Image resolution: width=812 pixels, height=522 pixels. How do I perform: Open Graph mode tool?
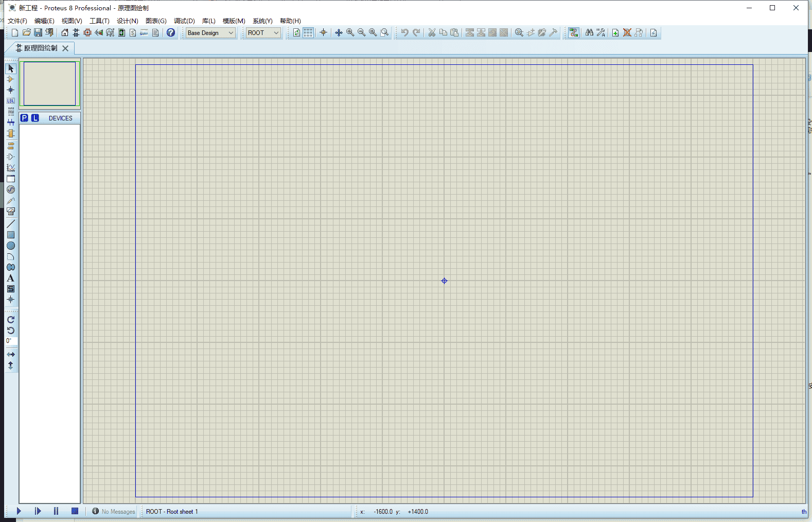(11, 168)
